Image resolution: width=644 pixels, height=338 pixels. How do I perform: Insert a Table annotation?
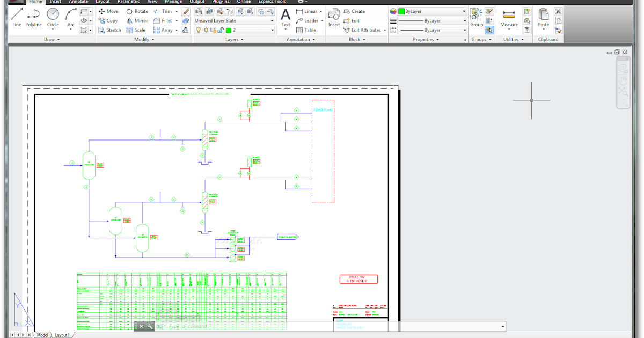[x=306, y=30]
